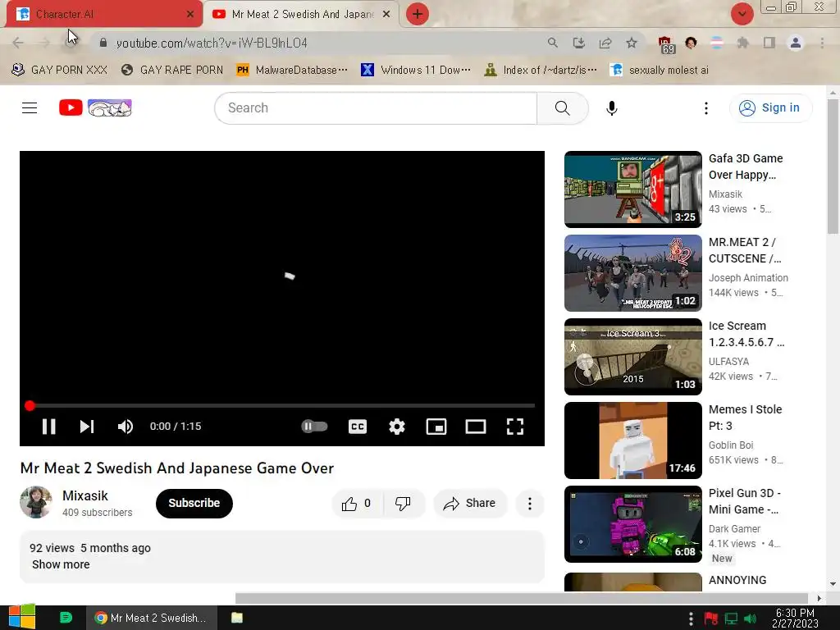Switch to miniplayer mode
Image resolution: width=840 pixels, height=630 pixels.
click(x=436, y=427)
